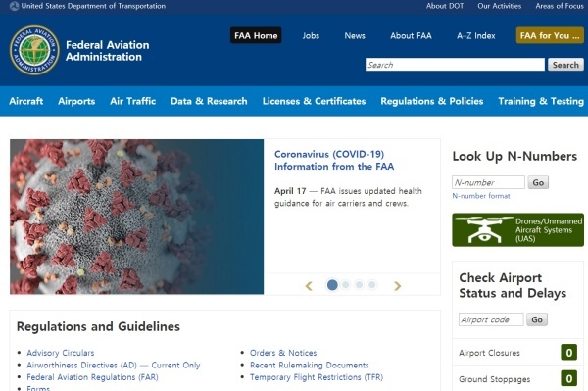Select the second carousel dot
Screen dimensions: 588x391
(345, 285)
